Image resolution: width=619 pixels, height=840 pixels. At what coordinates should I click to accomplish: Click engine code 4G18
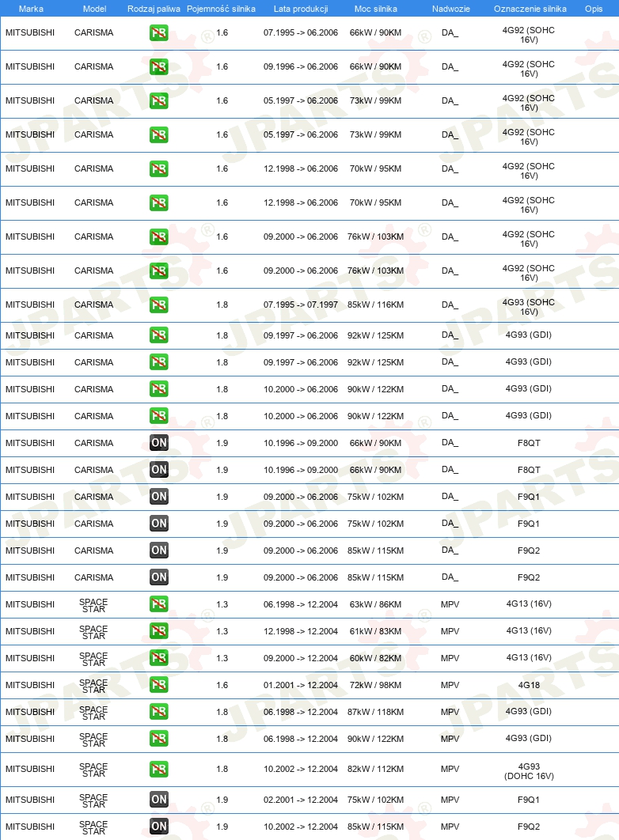[x=529, y=685]
